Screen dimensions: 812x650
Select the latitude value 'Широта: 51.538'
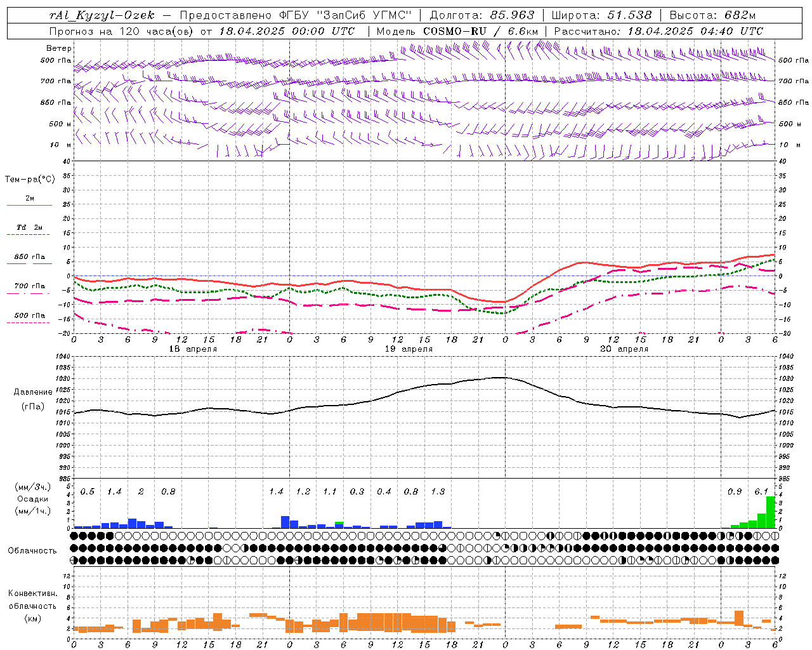point(601,15)
